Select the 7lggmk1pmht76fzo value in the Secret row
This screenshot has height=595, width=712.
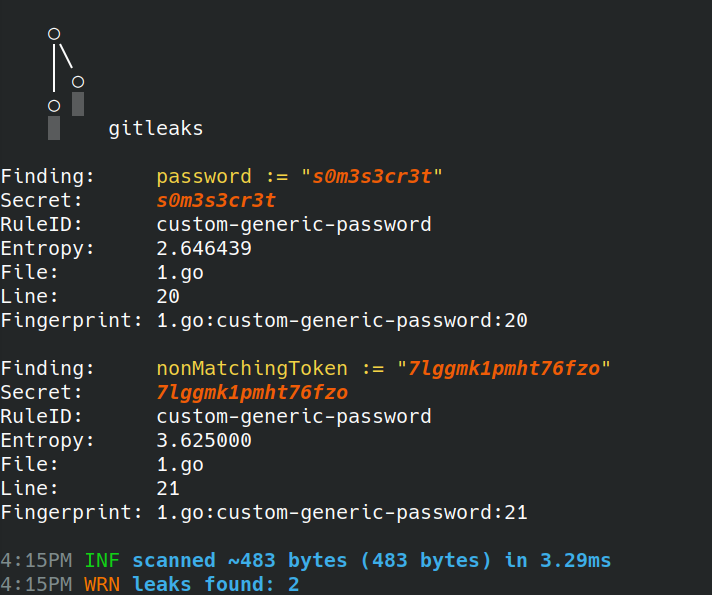[x=252, y=393]
